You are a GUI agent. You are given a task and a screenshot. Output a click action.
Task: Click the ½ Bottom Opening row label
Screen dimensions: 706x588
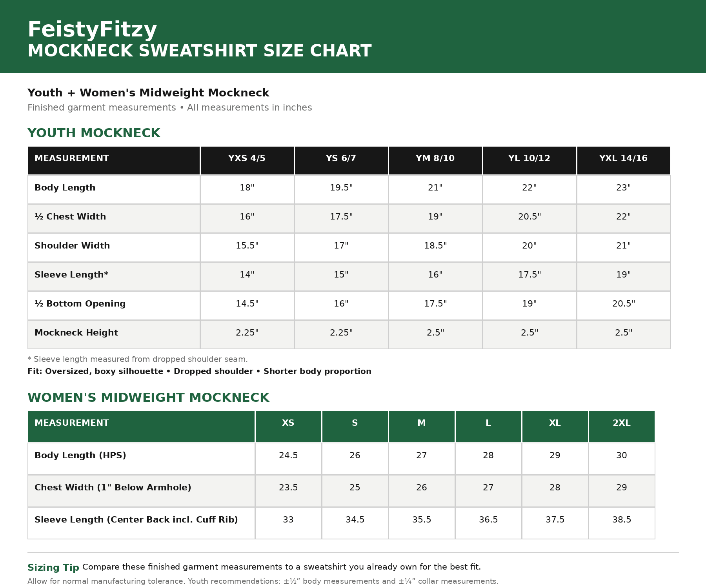tap(80, 304)
